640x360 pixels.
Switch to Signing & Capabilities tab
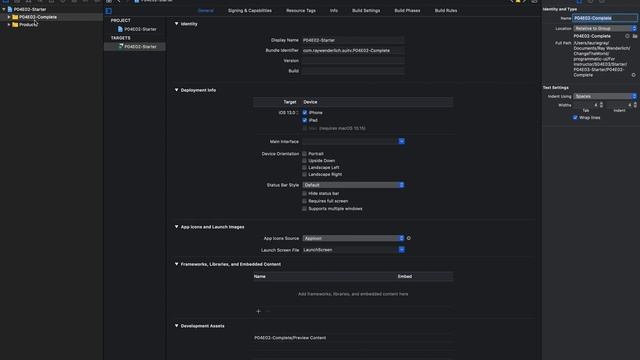point(250,11)
